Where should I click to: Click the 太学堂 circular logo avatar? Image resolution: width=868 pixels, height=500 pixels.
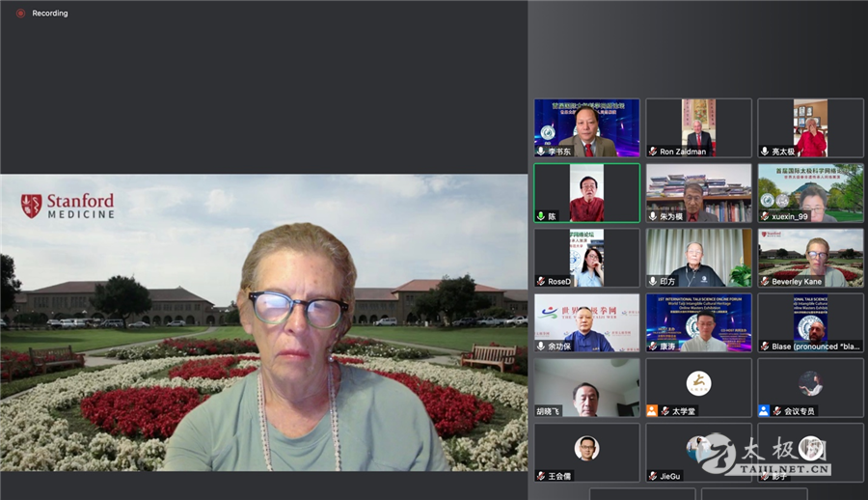click(x=698, y=383)
